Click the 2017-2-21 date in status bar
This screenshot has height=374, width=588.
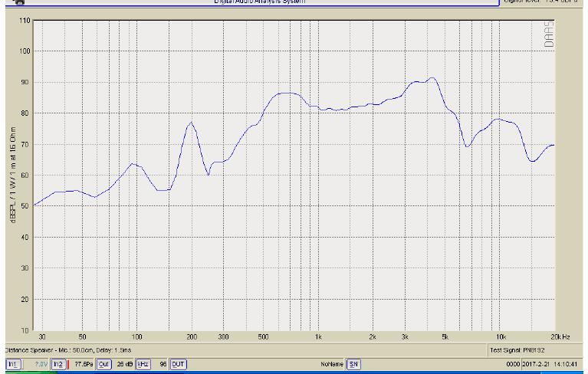(536, 364)
